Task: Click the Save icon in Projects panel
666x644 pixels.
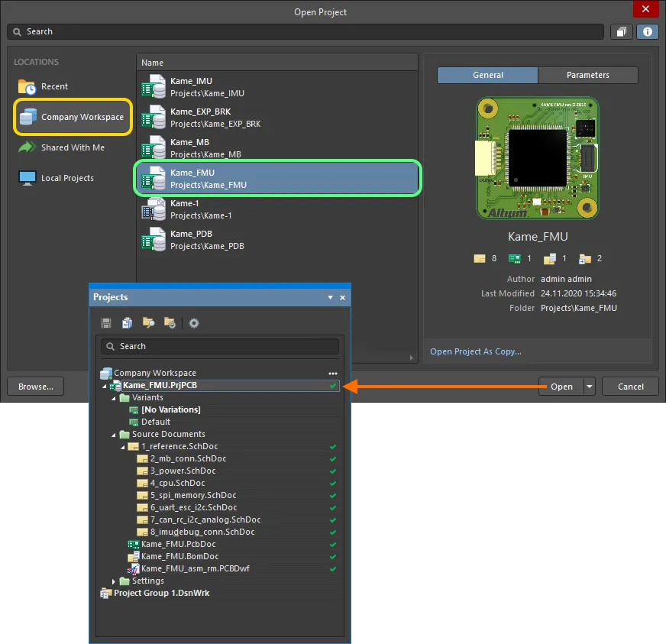Action: tap(106, 323)
